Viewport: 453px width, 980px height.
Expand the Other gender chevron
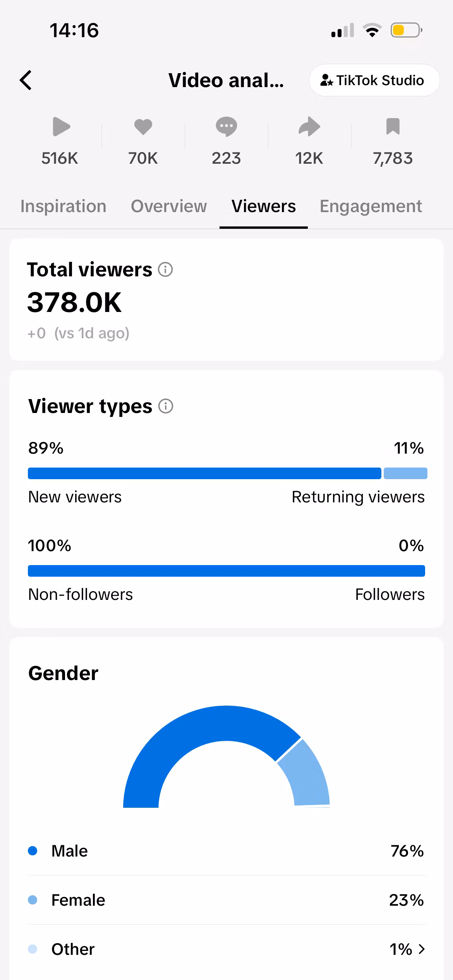pyautogui.click(x=422, y=949)
